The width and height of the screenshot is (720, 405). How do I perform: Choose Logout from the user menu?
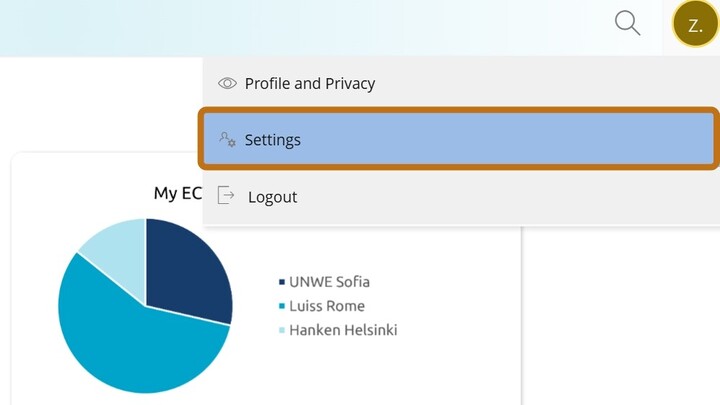[x=272, y=197]
